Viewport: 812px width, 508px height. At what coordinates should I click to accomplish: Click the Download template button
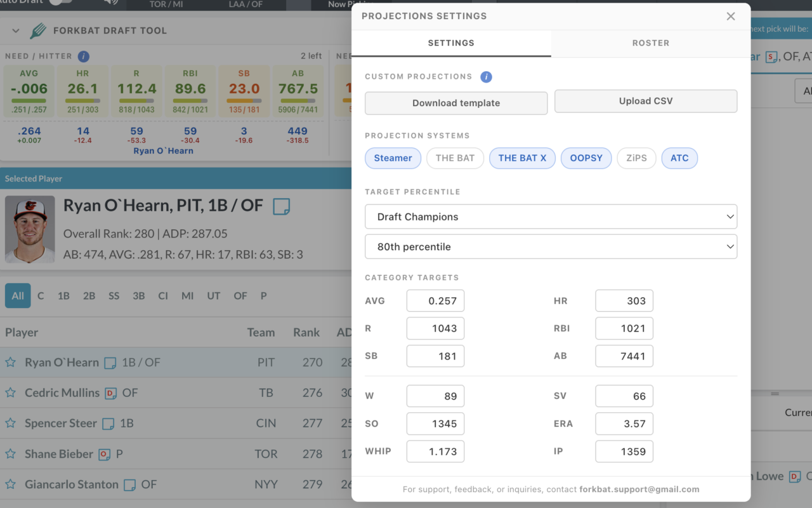coord(456,103)
